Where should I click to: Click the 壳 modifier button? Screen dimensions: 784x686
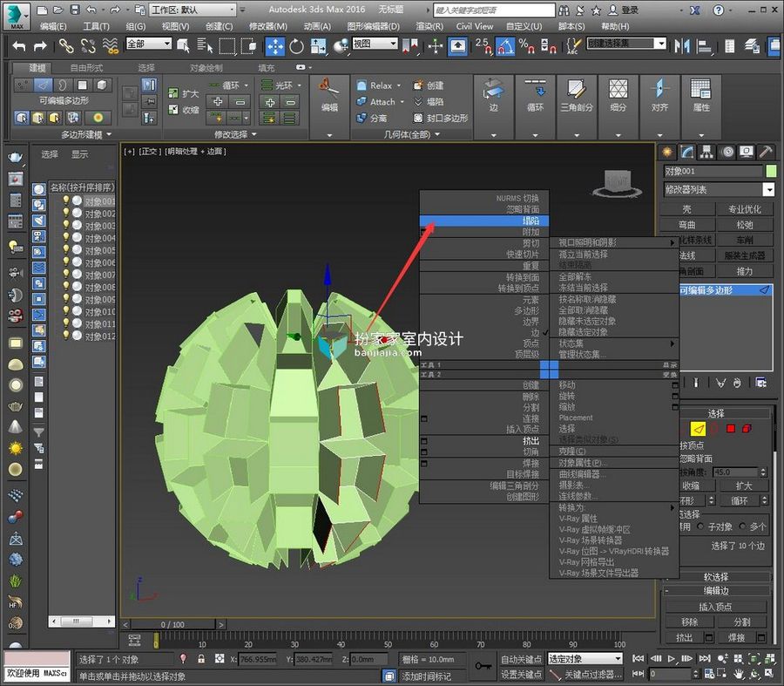click(687, 209)
